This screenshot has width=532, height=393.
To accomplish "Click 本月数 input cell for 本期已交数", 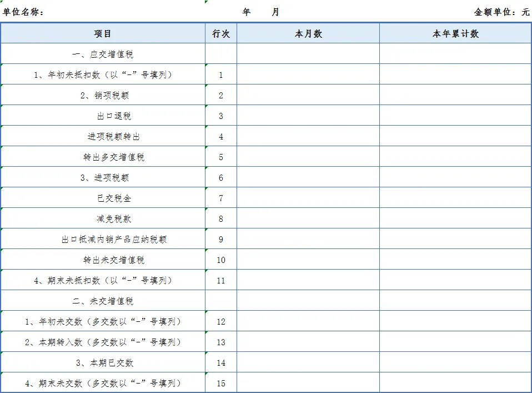I will click(x=308, y=362).
